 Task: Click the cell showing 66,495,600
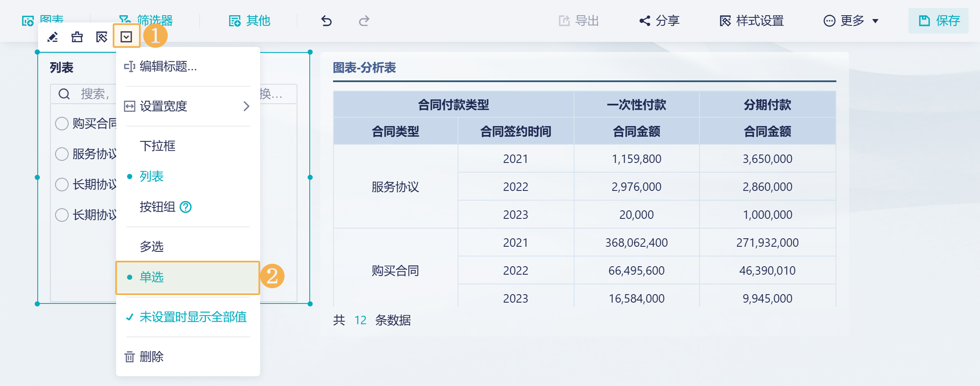[636, 270]
